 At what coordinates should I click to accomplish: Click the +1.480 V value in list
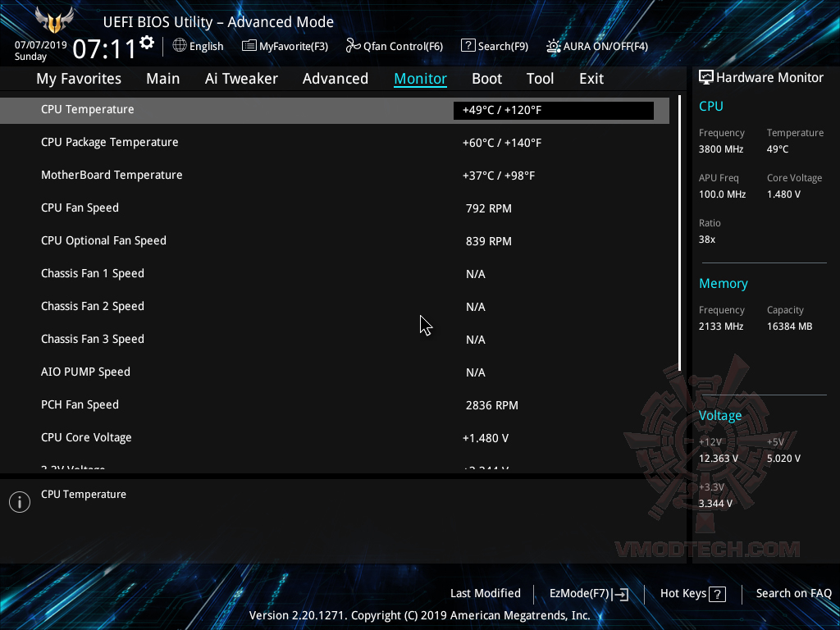click(x=486, y=438)
